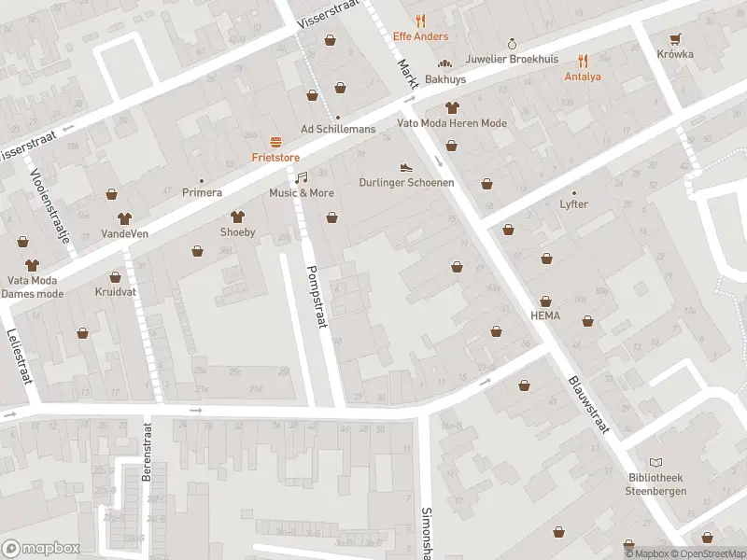
Task: Select the Vata Moda Dames mode shirt icon
Action: click(x=32, y=265)
